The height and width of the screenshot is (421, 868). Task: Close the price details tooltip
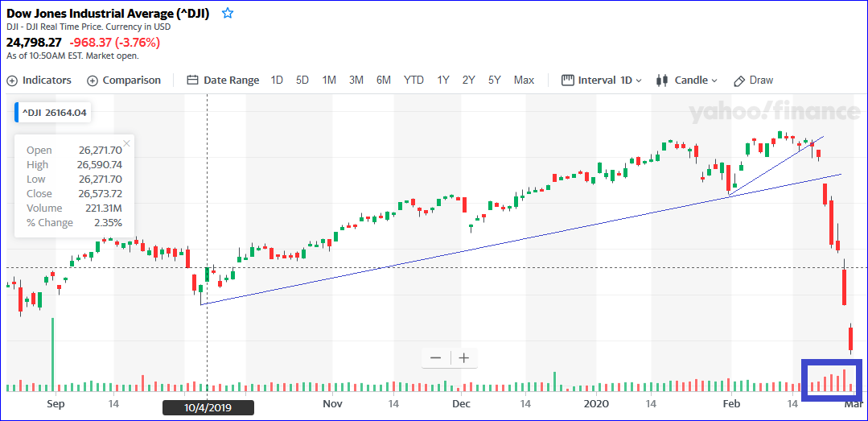point(126,144)
